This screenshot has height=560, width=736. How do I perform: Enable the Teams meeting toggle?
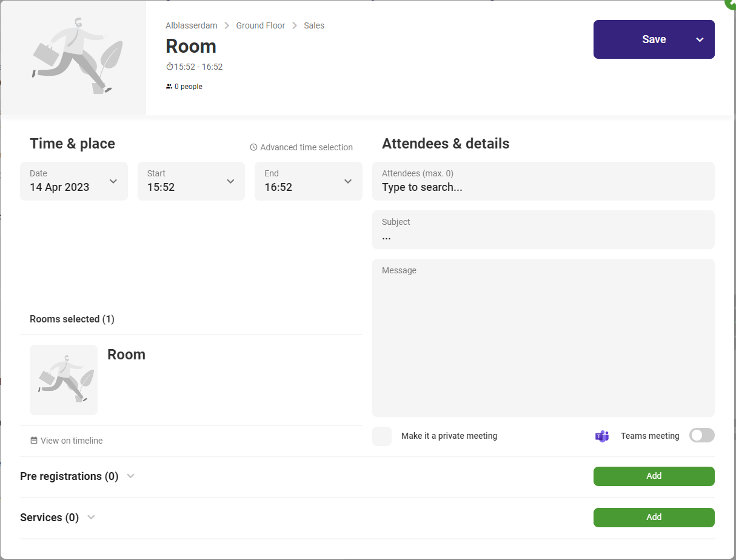[702, 435]
